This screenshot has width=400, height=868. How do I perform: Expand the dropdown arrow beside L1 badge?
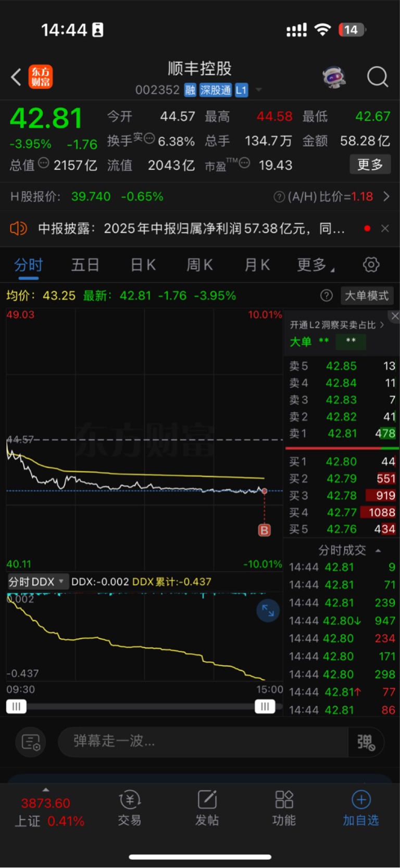click(258, 90)
